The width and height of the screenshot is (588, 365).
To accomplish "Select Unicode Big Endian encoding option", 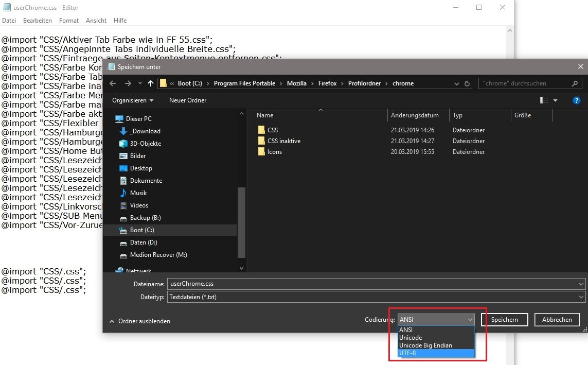I will (x=425, y=345).
